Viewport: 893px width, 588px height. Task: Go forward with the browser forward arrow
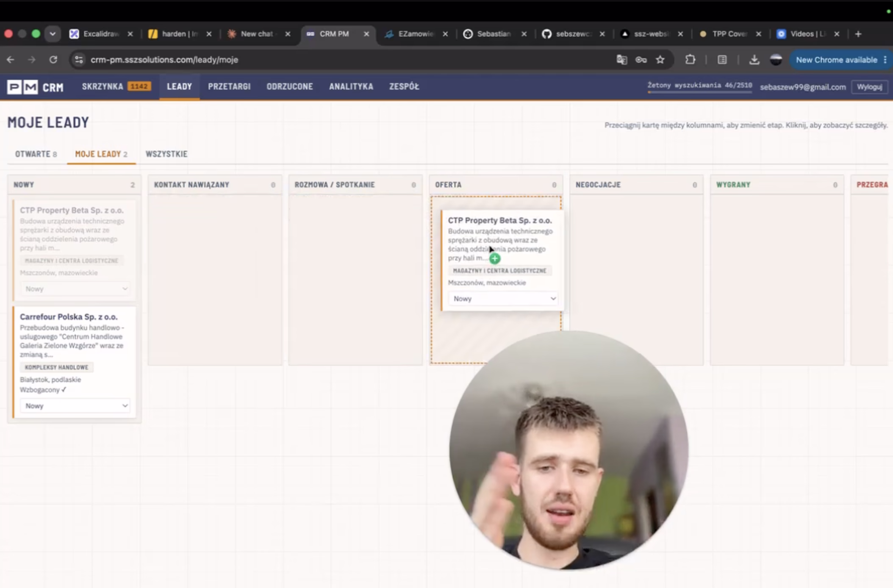tap(32, 60)
